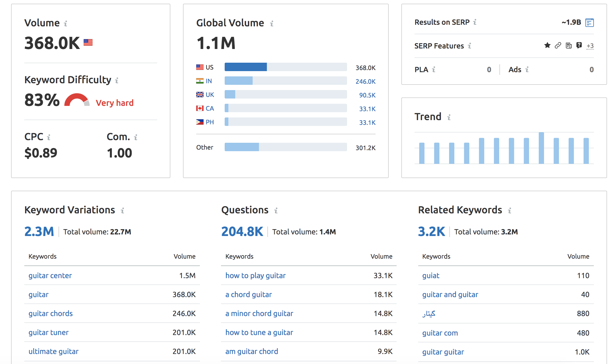This screenshot has height=364, width=616.
Task: Click the Results on SERP info icon
Action: pyautogui.click(x=475, y=22)
